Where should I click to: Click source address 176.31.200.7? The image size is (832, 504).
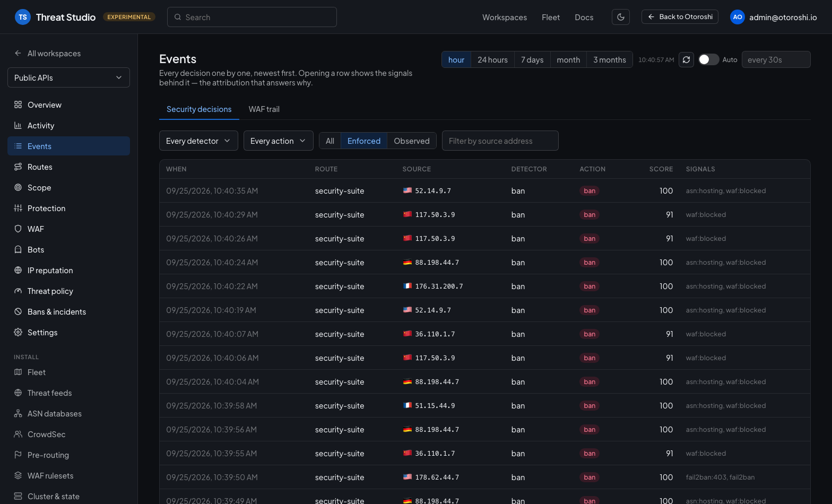[x=439, y=286]
